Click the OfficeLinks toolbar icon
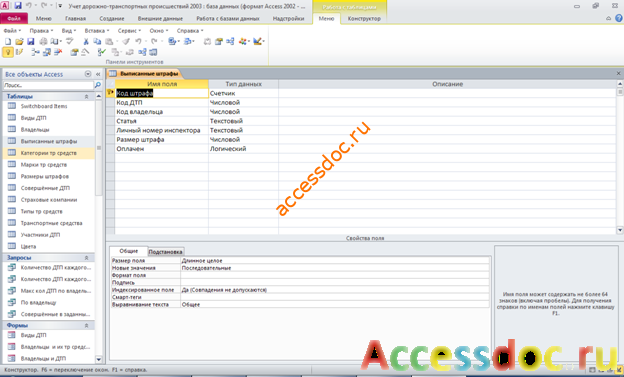 pos(172,41)
